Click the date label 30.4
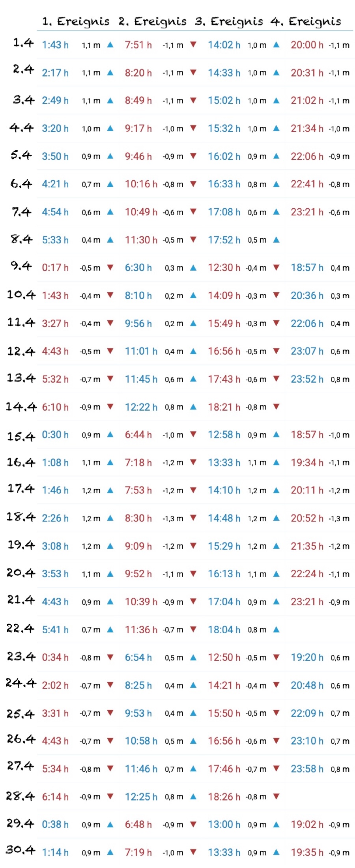 pyautogui.click(x=21, y=850)
